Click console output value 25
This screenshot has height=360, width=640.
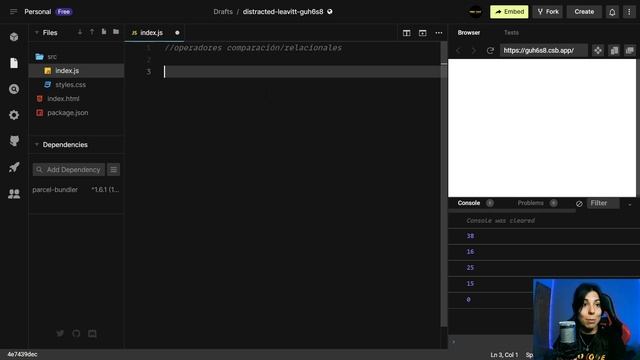tap(470, 268)
